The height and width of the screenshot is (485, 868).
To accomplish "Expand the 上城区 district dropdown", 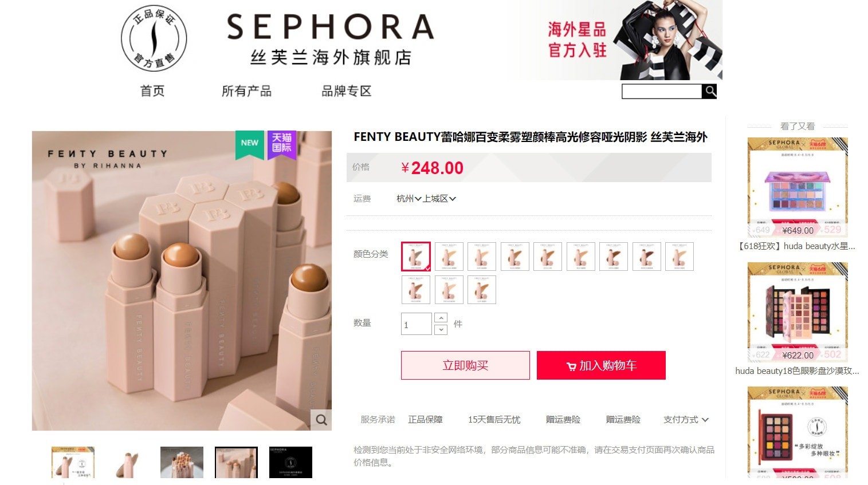I will [x=439, y=199].
